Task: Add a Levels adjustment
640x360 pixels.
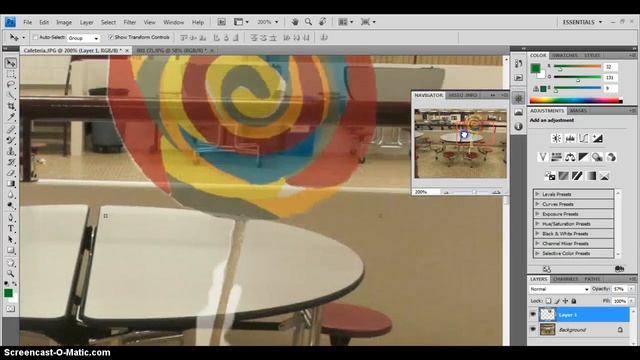Action: click(570, 138)
